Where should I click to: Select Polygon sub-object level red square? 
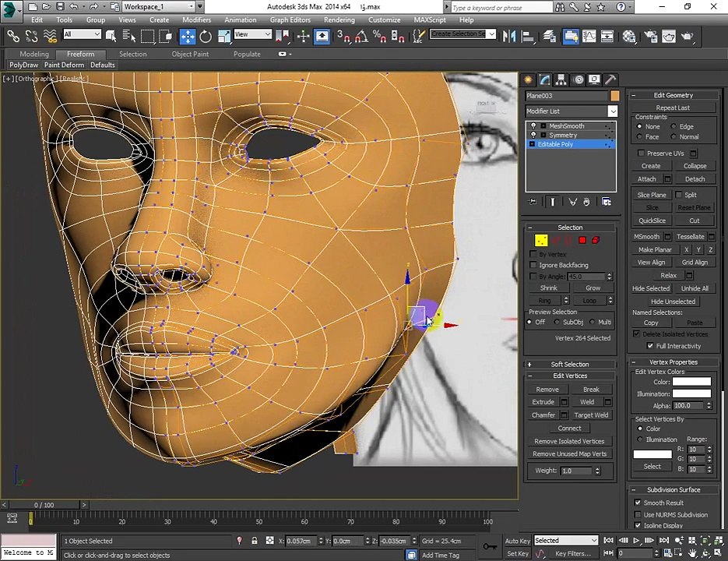(582, 240)
